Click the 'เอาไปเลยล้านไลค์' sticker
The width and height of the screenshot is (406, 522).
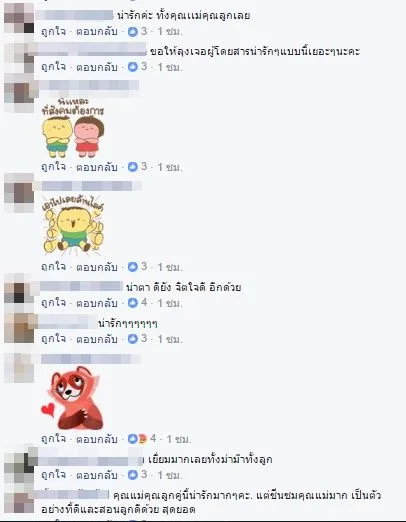tap(73, 223)
